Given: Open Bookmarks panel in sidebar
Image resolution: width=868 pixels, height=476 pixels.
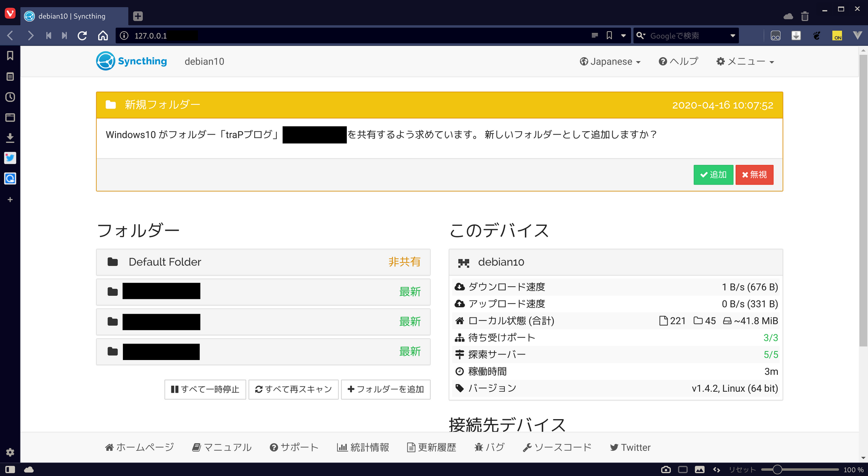Looking at the screenshot, I should [10, 56].
